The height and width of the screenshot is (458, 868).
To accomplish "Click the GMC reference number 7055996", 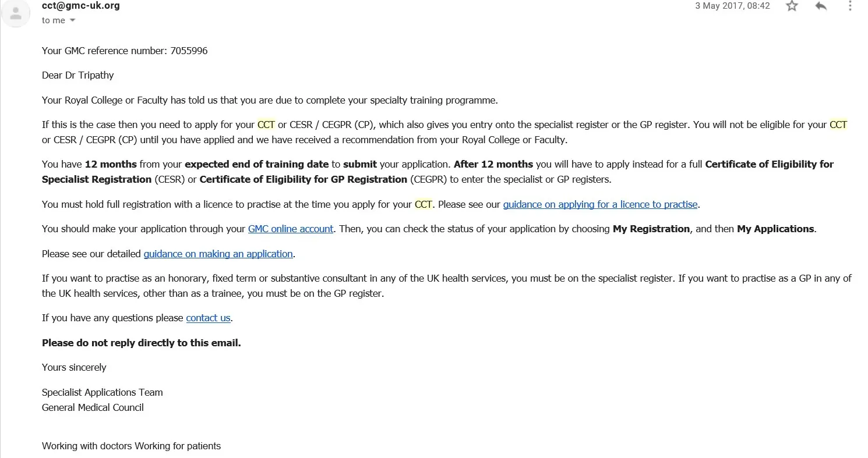I will pyautogui.click(x=189, y=51).
